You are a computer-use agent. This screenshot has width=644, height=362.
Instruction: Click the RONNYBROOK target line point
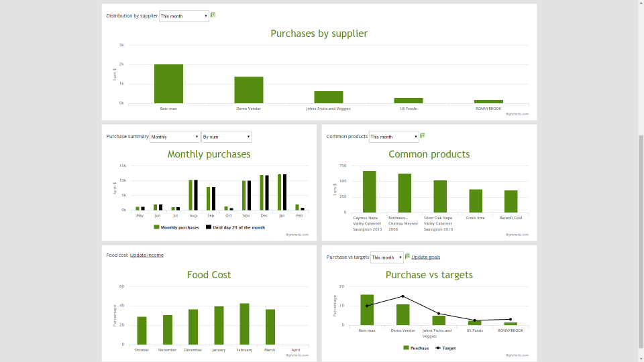(511, 319)
